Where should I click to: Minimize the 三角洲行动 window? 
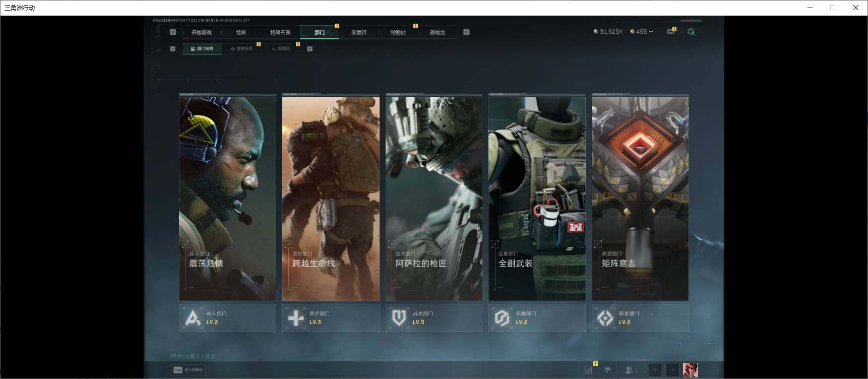810,8
